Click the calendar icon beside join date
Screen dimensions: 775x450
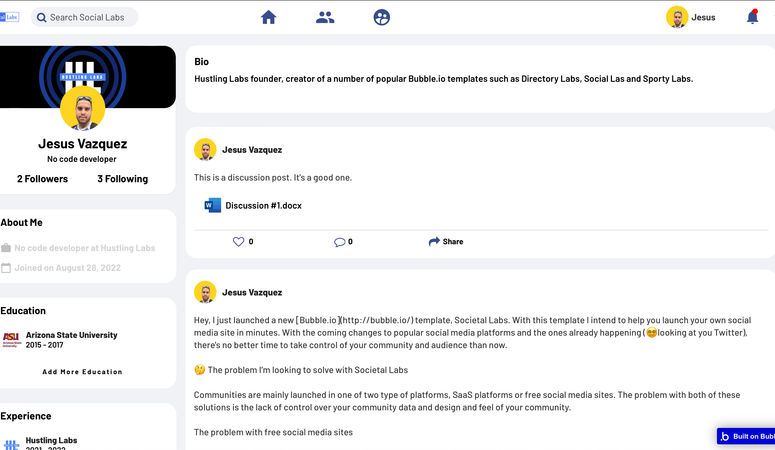pos(6,268)
